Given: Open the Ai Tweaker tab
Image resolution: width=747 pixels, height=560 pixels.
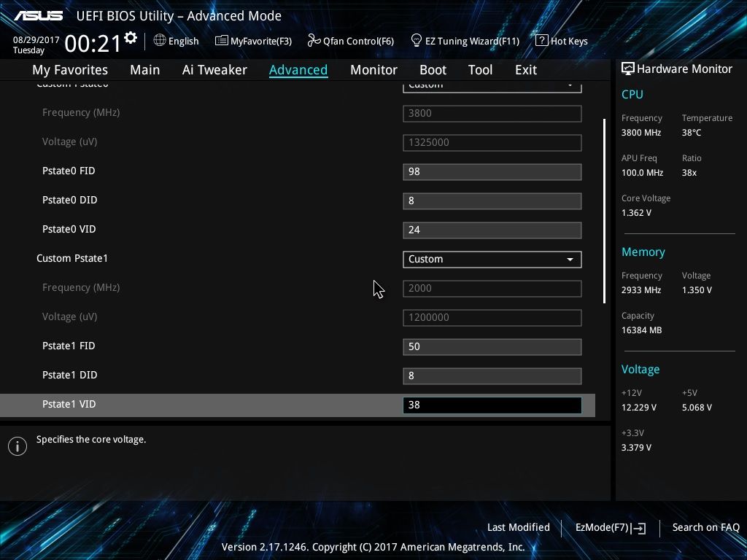Looking at the screenshot, I should coord(214,70).
